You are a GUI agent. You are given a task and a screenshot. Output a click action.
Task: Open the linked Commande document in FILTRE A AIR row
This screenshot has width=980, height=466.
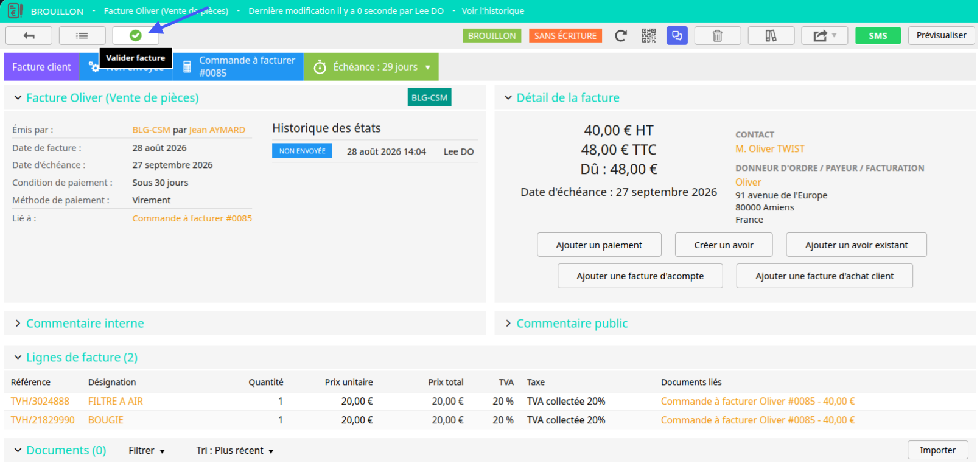[x=758, y=402]
